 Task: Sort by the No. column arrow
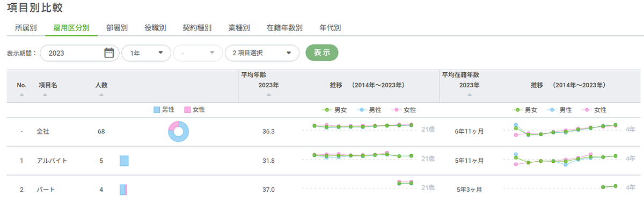click(22, 95)
